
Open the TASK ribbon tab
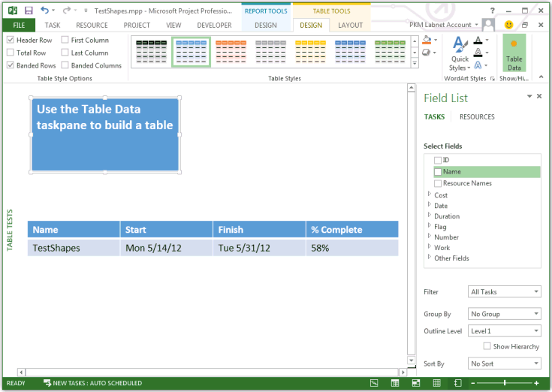pos(53,25)
